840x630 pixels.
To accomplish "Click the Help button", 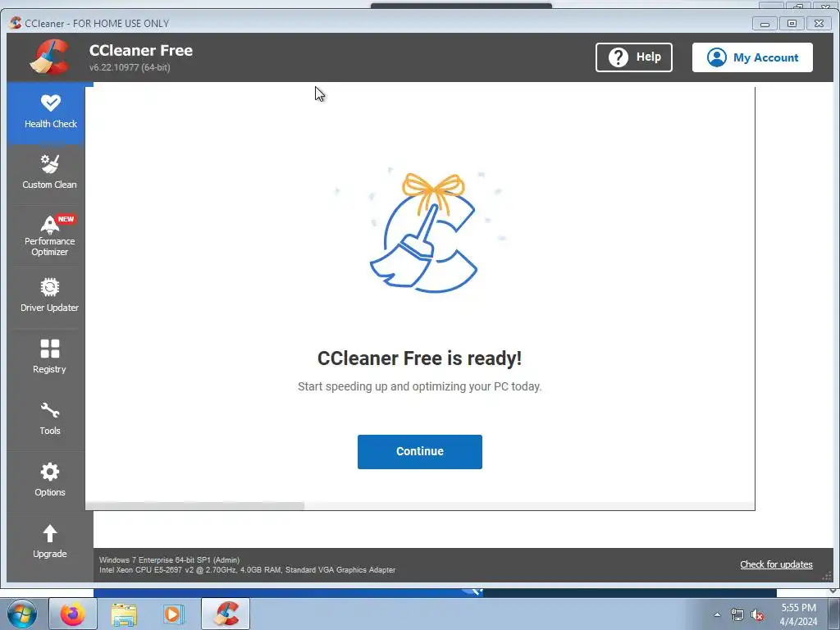I will [634, 57].
